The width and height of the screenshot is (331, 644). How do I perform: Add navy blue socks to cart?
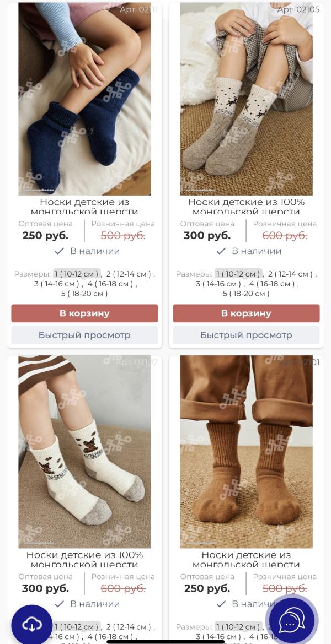point(84,313)
